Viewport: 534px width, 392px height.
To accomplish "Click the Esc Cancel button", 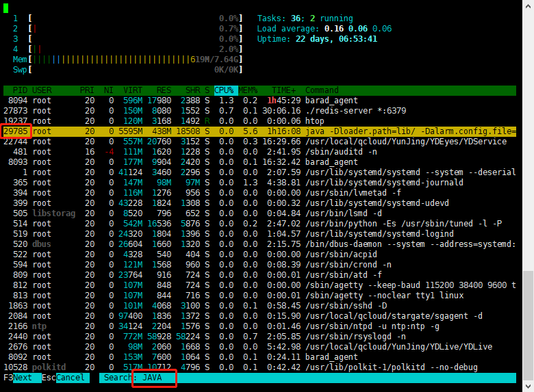I will tap(71, 378).
